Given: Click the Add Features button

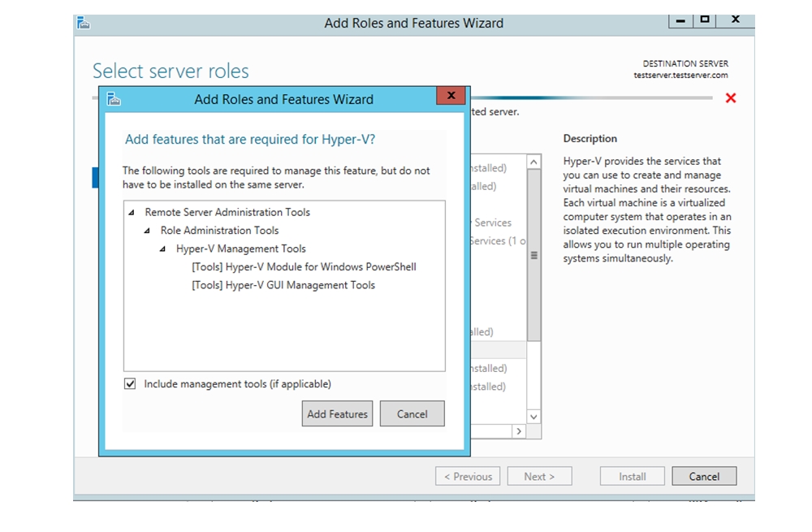Looking at the screenshot, I should pyautogui.click(x=337, y=414).
